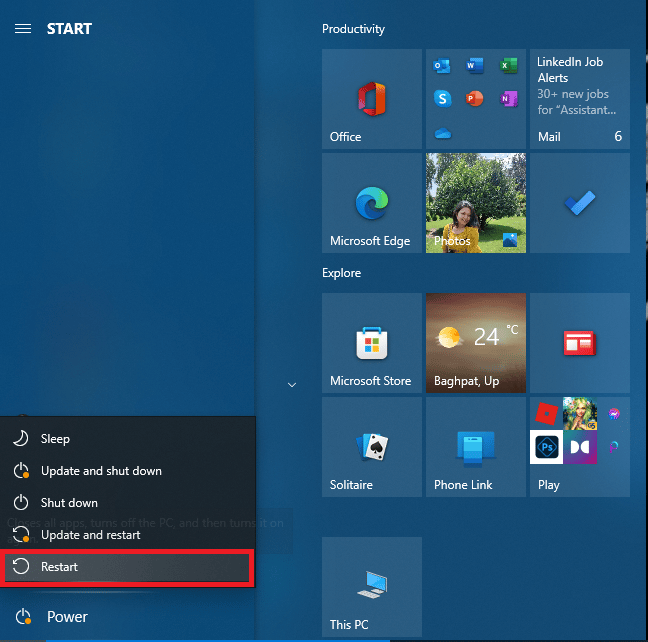Launch Skype from the Office apps tile
Viewport: 648px width, 642px height.
[442, 99]
